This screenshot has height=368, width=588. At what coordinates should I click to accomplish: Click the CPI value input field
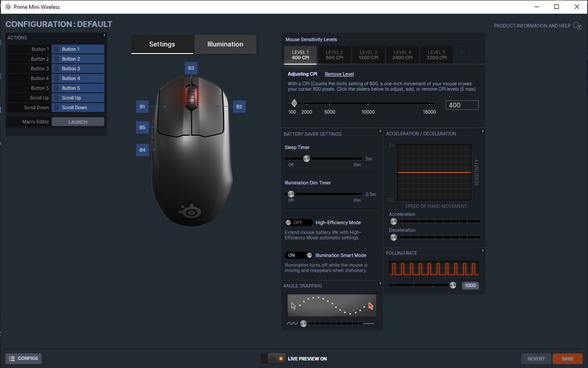point(462,105)
